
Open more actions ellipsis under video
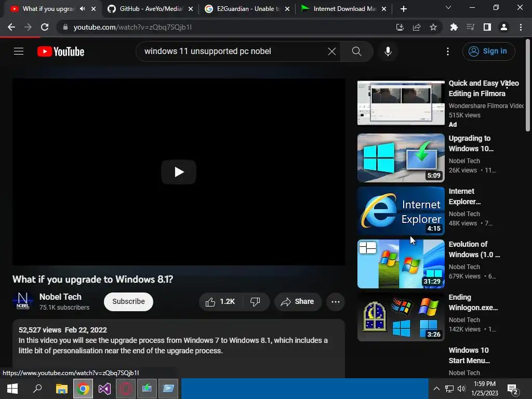click(336, 302)
